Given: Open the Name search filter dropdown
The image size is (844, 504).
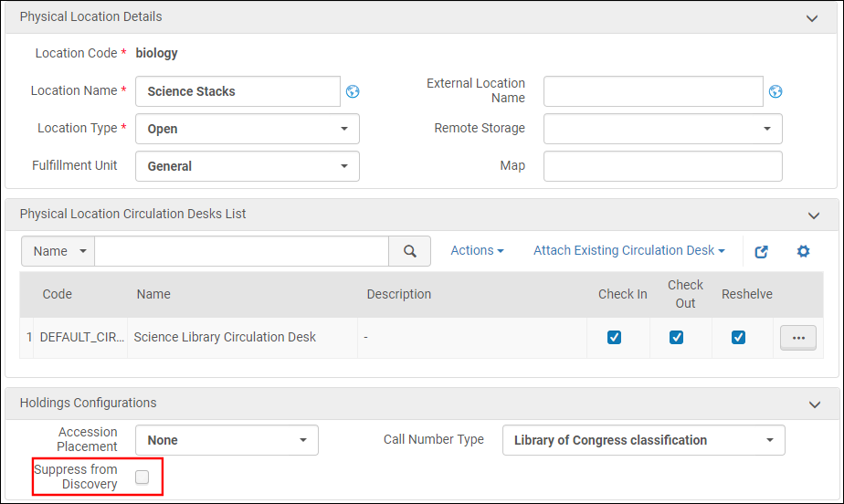Looking at the screenshot, I should pos(58,251).
